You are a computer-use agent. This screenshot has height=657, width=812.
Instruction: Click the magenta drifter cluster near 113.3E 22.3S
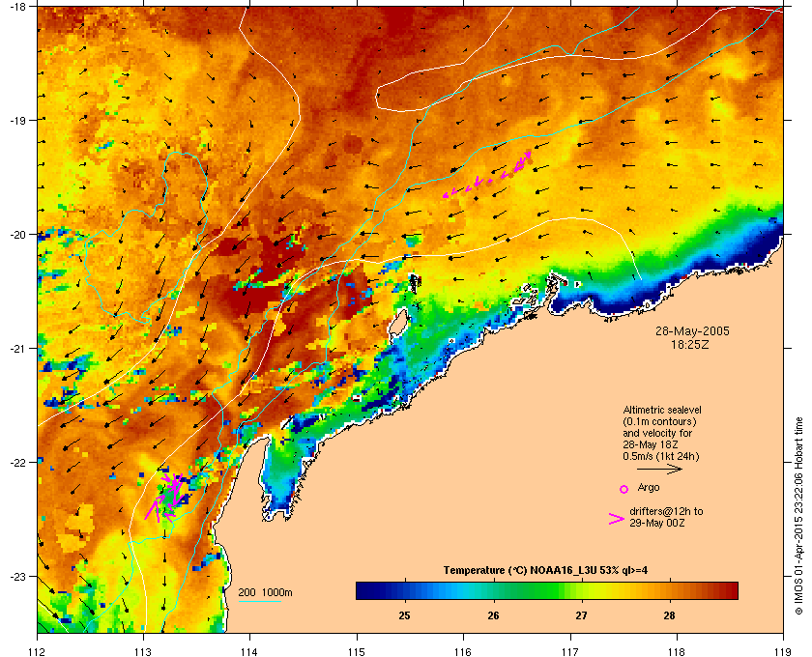165,496
